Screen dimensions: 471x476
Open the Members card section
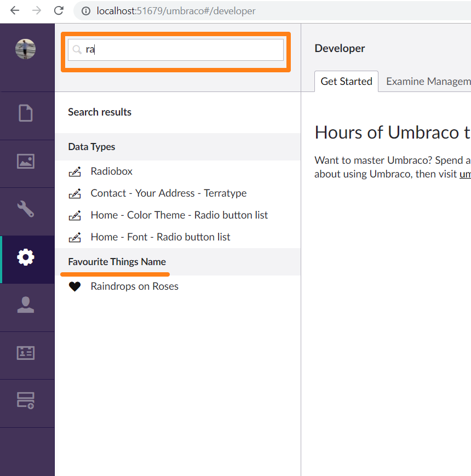26,353
